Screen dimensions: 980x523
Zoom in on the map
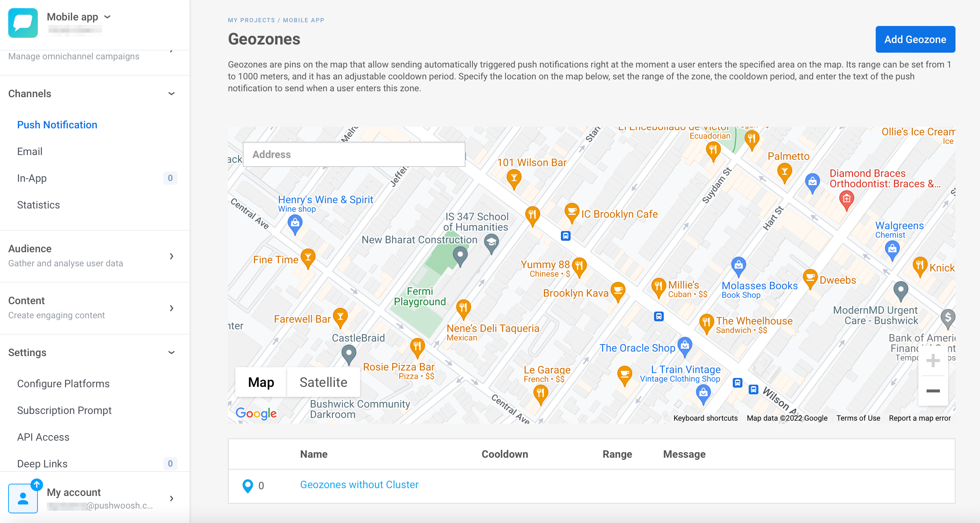pos(933,360)
